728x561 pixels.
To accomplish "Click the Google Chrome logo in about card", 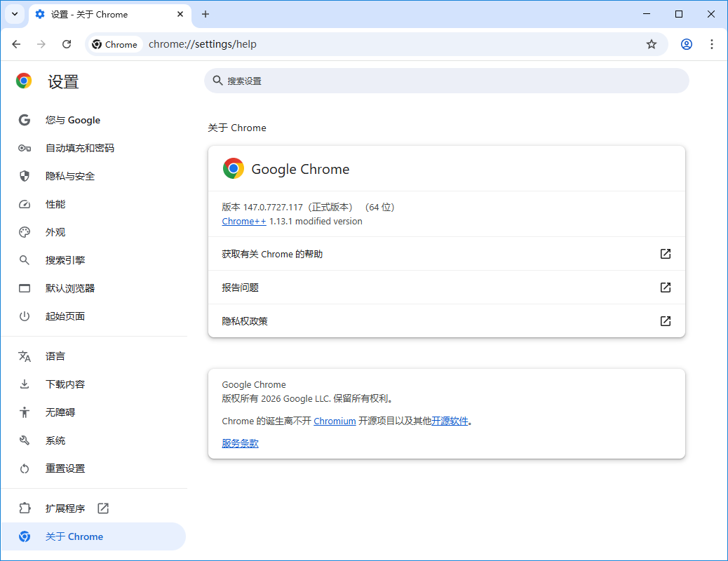I will (234, 168).
